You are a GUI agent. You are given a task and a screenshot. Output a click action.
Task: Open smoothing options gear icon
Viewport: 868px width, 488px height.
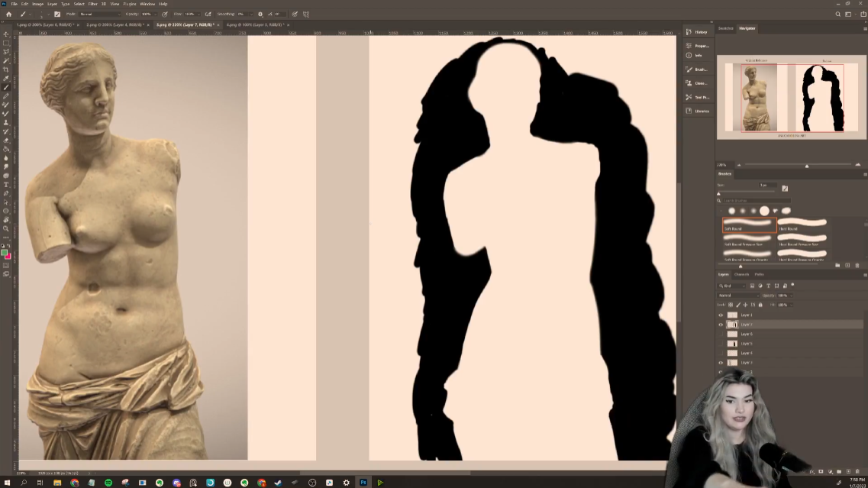(x=260, y=14)
